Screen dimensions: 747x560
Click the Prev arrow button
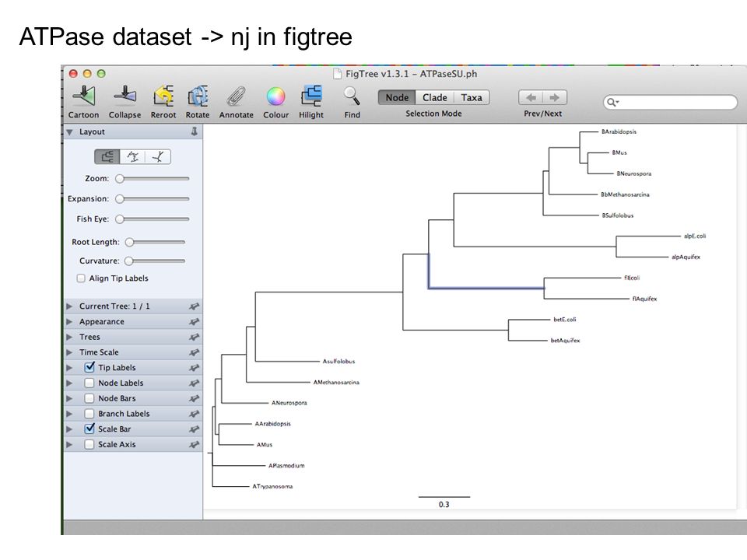pos(531,98)
